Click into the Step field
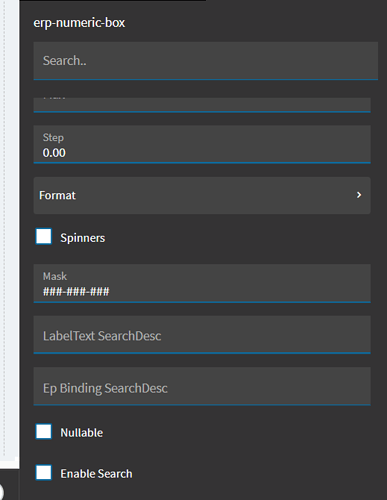 pyautogui.click(x=202, y=144)
